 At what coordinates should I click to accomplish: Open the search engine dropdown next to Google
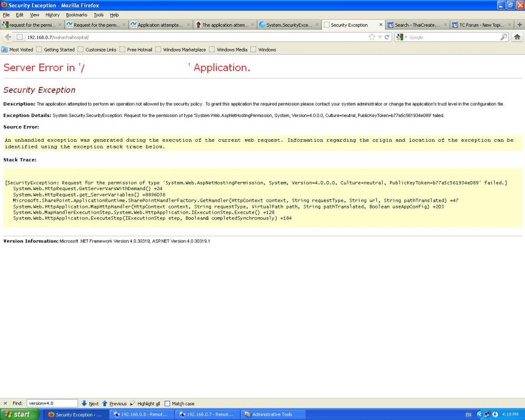pos(402,37)
